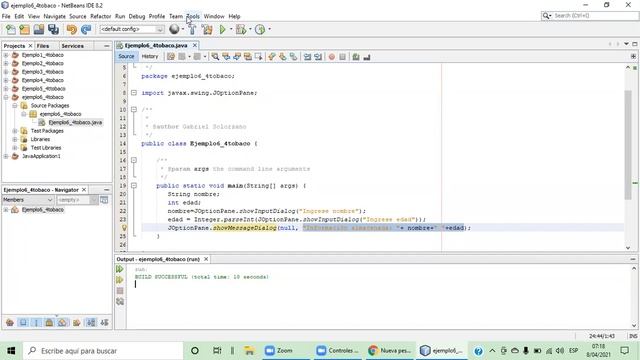Click the Redo arrow icon
The image size is (640, 360).
coord(86,29)
